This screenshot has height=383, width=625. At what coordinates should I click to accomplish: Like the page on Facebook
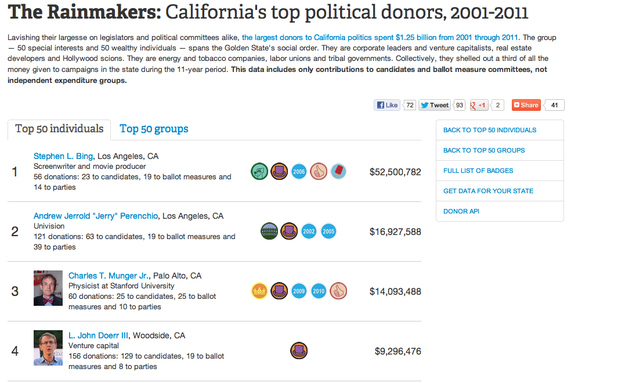[387, 105]
